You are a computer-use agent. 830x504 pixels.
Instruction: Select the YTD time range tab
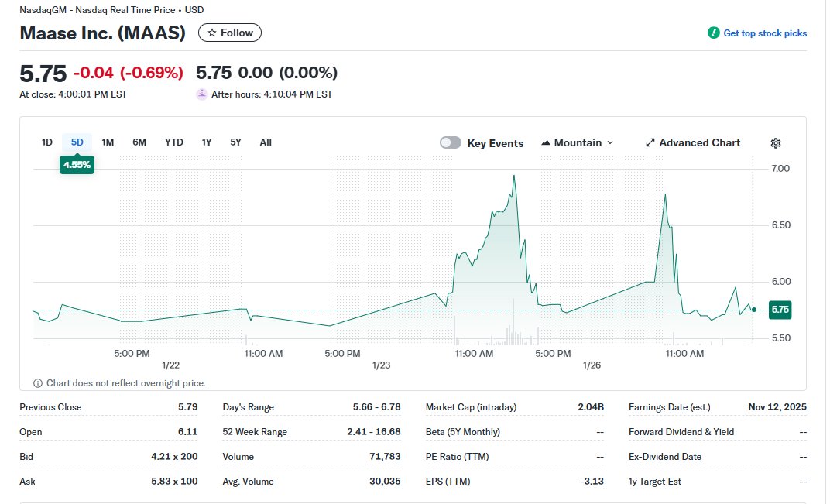point(174,142)
